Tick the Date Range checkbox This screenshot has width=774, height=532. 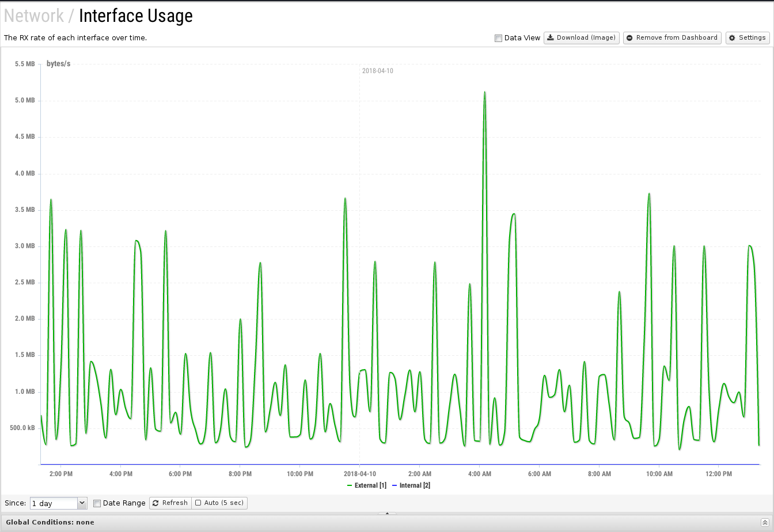[97, 503]
